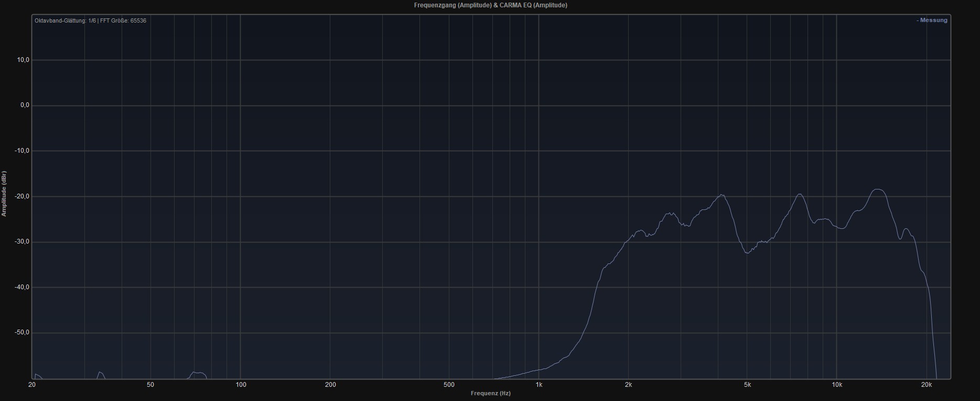Click the "Amplitude (dBr)" axis label
Viewport: 980px width, 401px height.
(4, 194)
